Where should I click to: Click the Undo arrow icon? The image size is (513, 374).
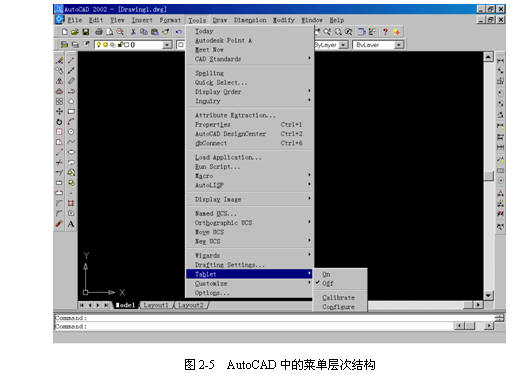179,32
